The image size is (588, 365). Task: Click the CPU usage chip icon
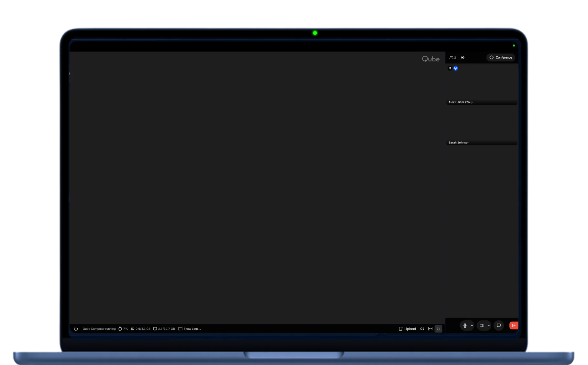[120, 329]
